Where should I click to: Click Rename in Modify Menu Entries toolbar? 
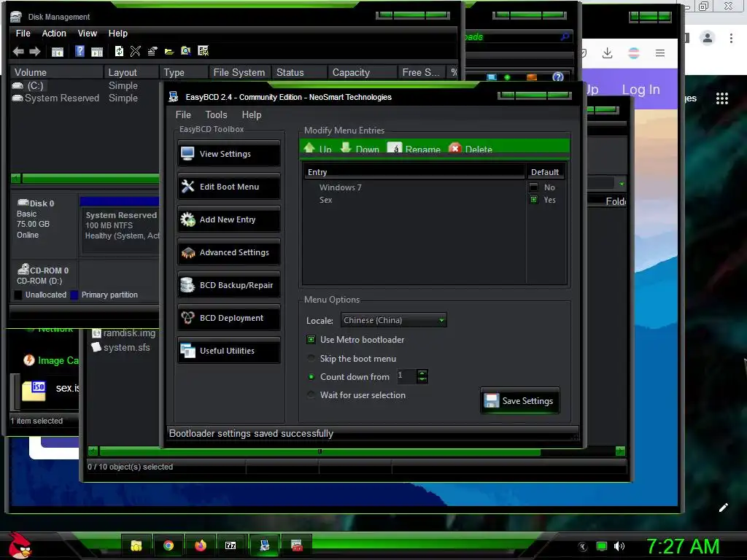click(x=414, y=149)
